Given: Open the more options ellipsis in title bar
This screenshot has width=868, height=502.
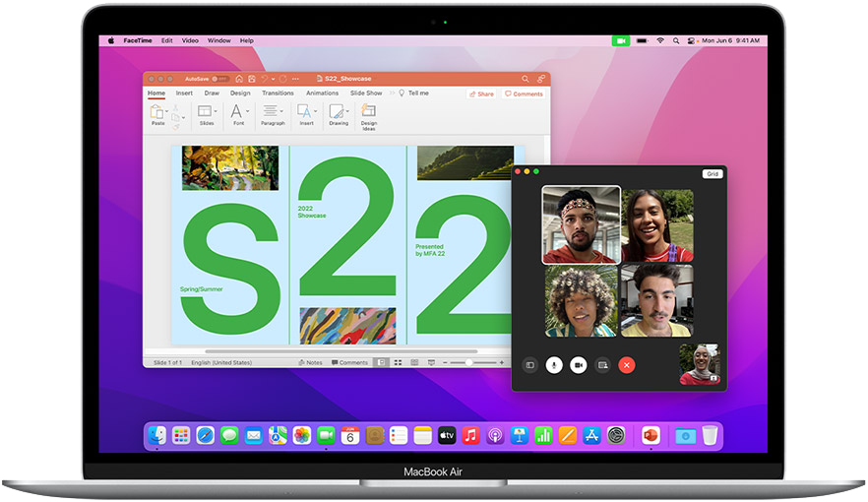Looking at the screenshot, I should (x=295, y=79).
